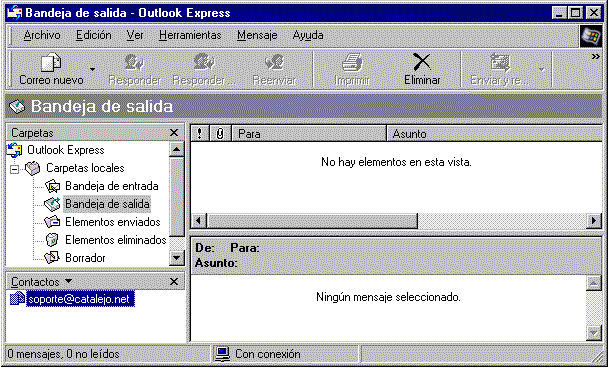The height and width of the screenshot is (368, 609).
Task: Show more toolbar buttons via chevron
Action: coord(596,57)
